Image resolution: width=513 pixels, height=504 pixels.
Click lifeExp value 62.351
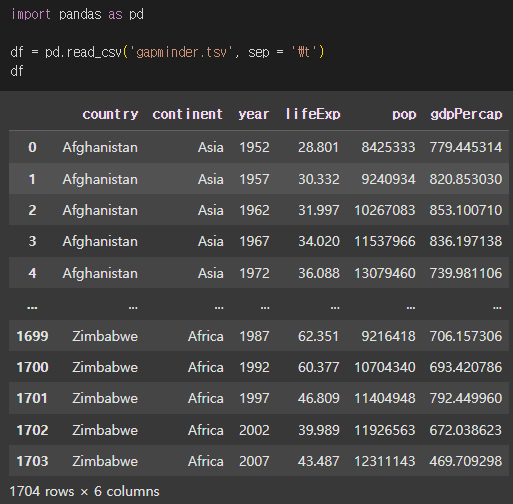318,336
